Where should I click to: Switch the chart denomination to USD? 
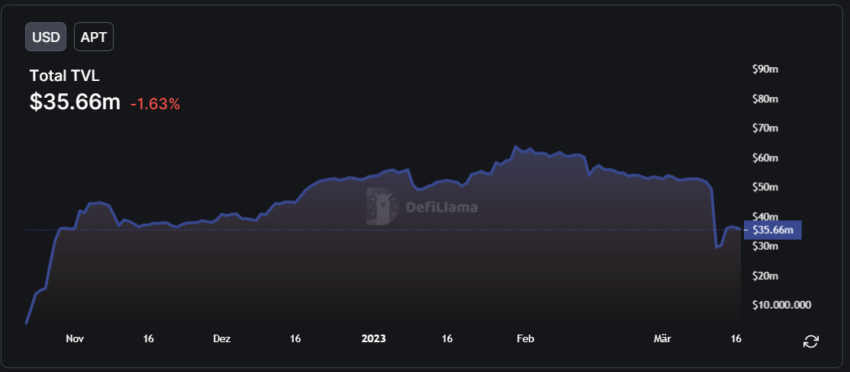click(x=46, y=37)
